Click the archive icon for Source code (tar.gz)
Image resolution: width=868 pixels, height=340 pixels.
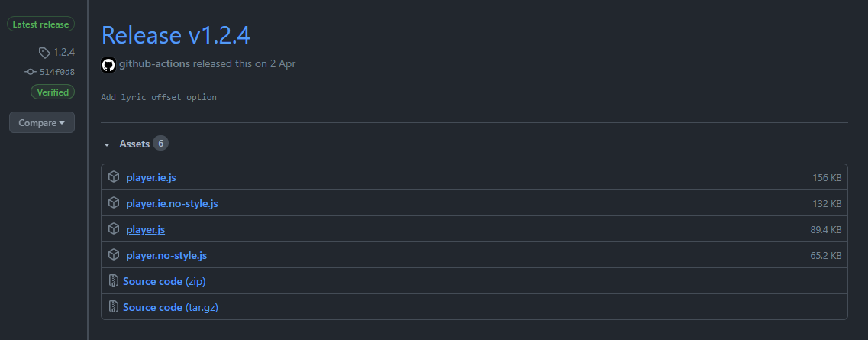pyautogui.click(x=114, y=307)
